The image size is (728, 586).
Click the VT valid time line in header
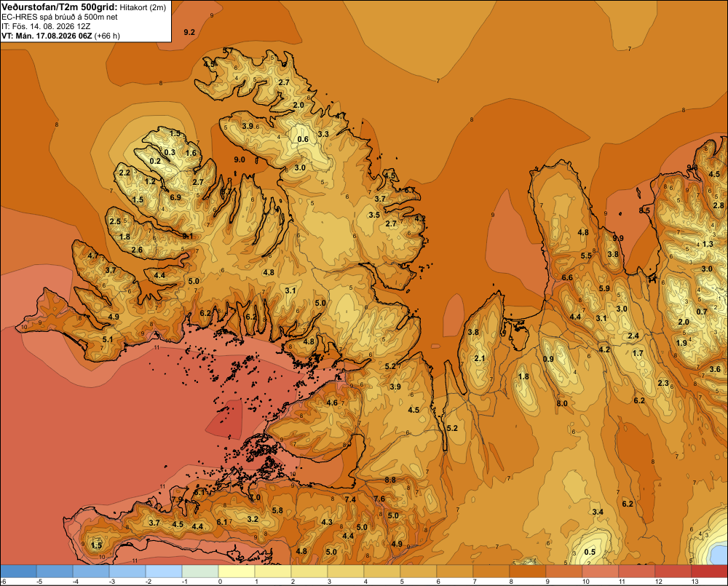click(x=60, y=36)
